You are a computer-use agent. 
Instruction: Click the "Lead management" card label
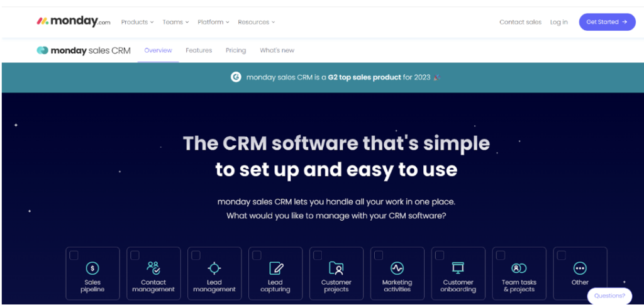[214, 286]
